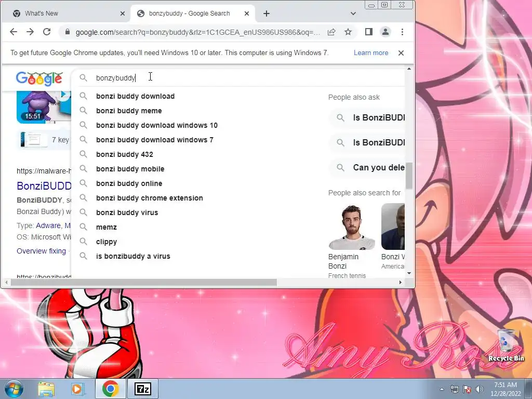This screenshot has height=399, width=532.
Task: Click the horizontal scrollbar thumb
Action: tap(143, 283)
